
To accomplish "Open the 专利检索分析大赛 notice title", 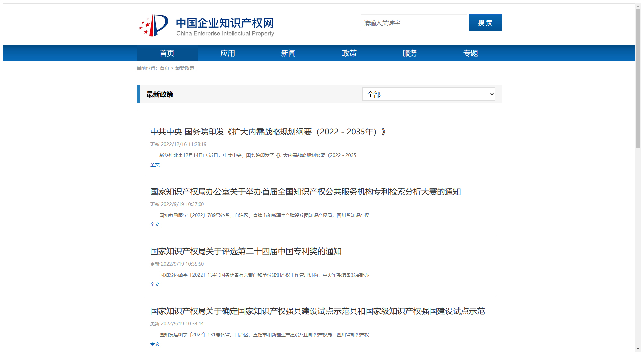I will pyautogui.click(x=305, y=192).
